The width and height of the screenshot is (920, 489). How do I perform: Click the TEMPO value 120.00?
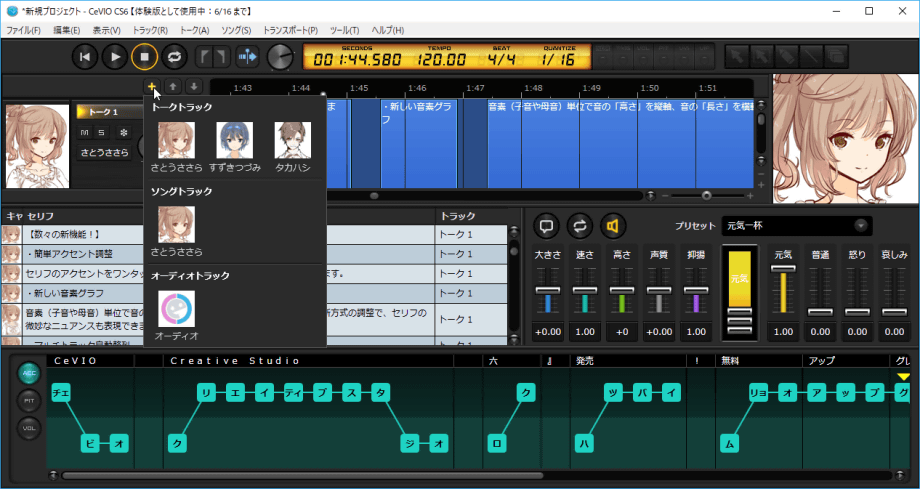[442, 60]
